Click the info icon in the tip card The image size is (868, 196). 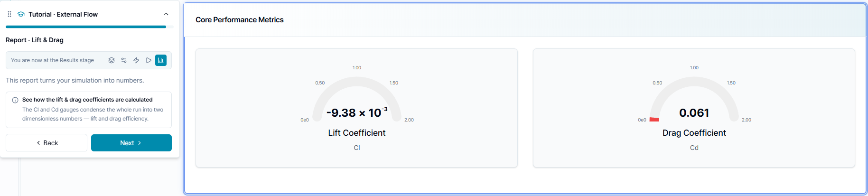[15, 100]
